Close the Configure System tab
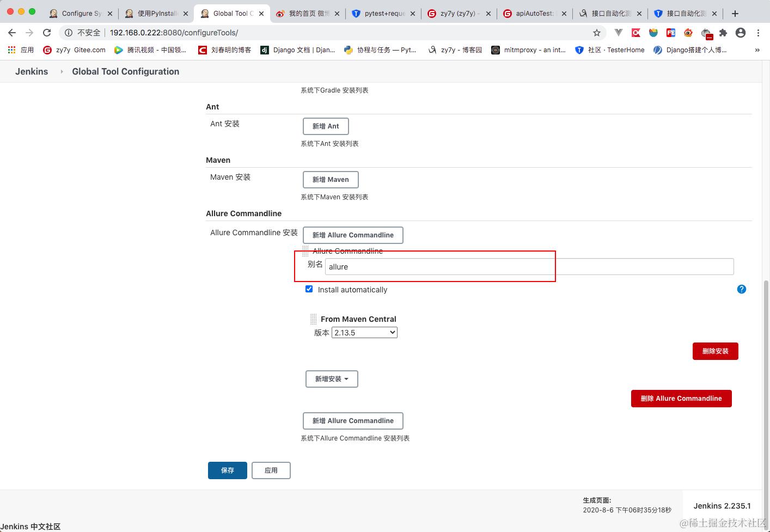The width and height of the screenshot is (770, 532). [109, 14]
